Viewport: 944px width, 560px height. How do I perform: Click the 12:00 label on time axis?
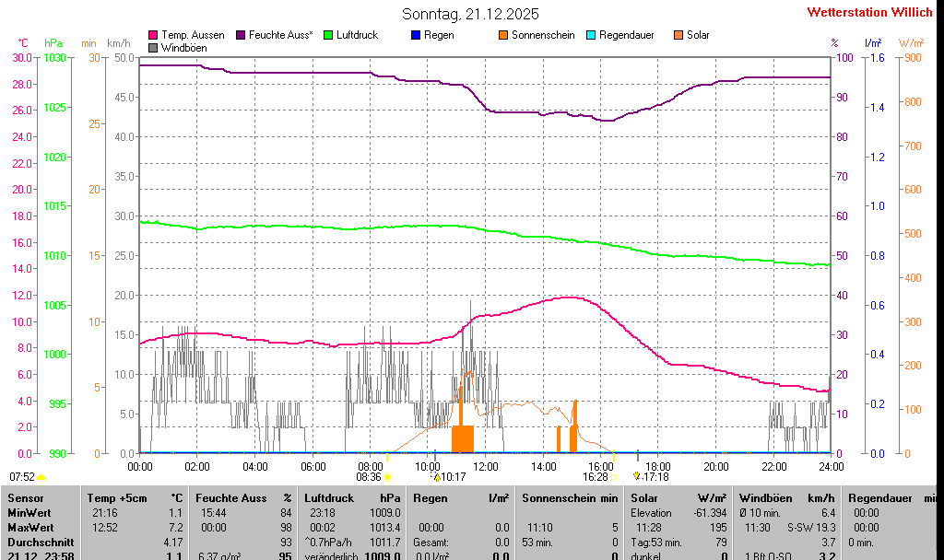[x=486, y=466]
